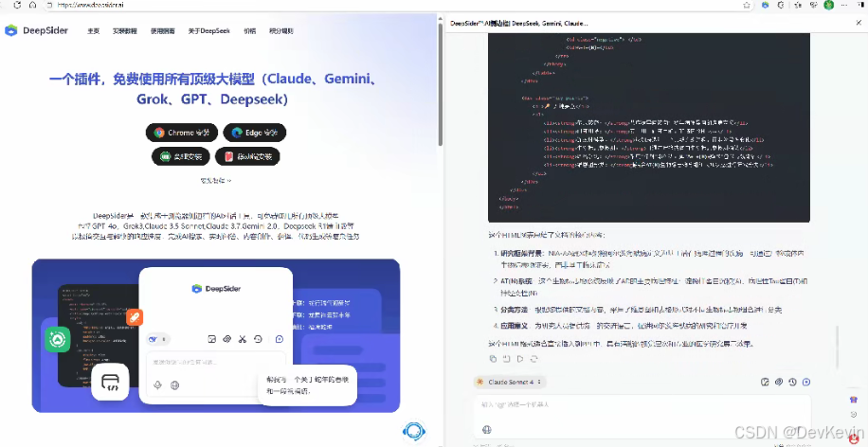Click the side panel scrollbar thumb
Image resolution: width=868 pixels, height=447 pixels.
[x=837, y=347]
